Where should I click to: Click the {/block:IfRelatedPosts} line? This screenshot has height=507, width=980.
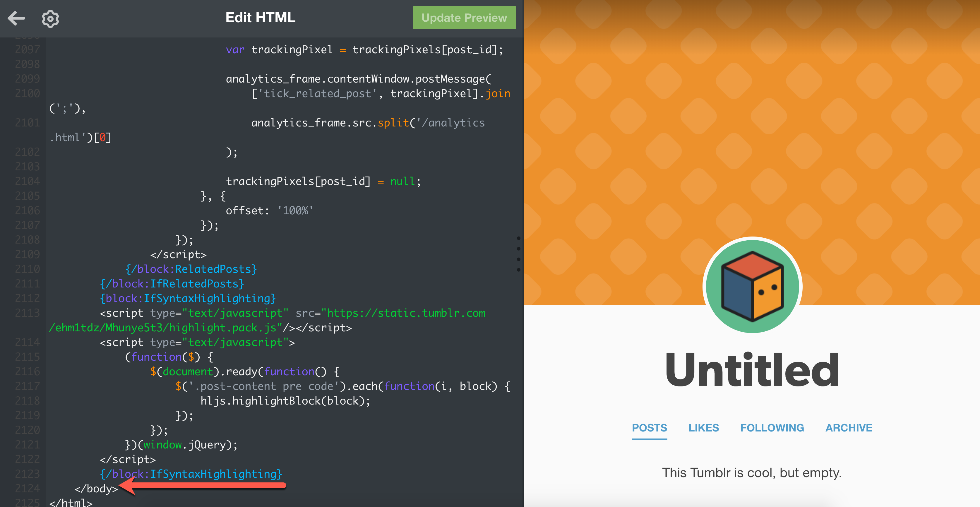point(172,284)
